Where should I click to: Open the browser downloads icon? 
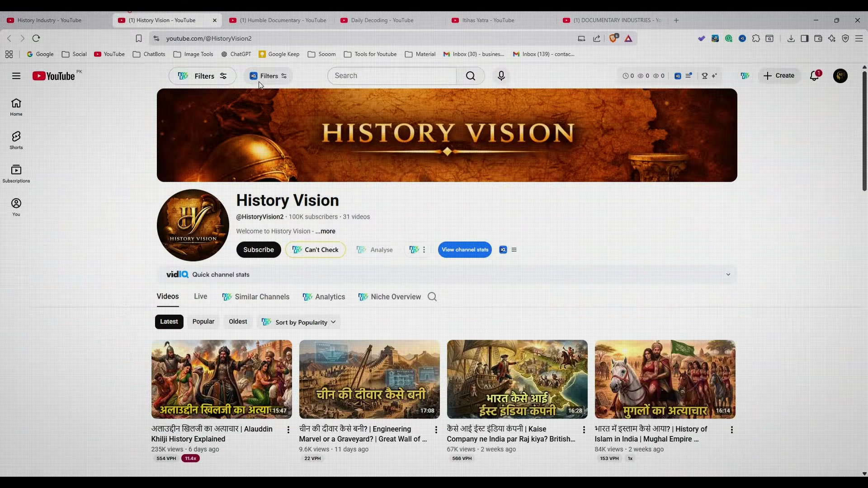point(791,39)
